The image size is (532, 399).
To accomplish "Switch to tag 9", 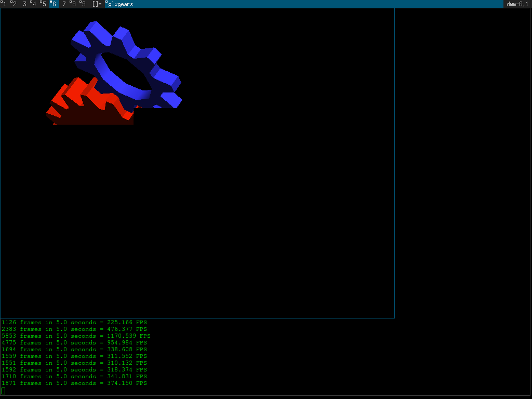I will pyautogui.click(x=83, y=4).
